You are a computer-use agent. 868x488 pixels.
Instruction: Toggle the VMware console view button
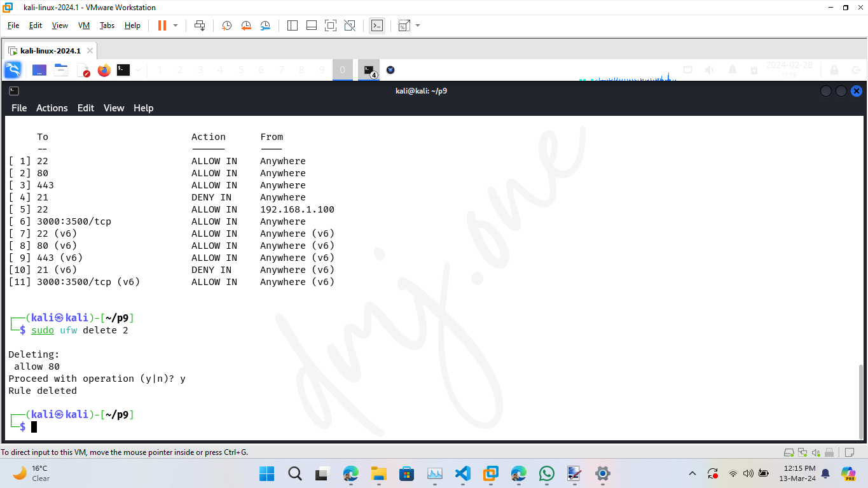[x=377, y=25]
